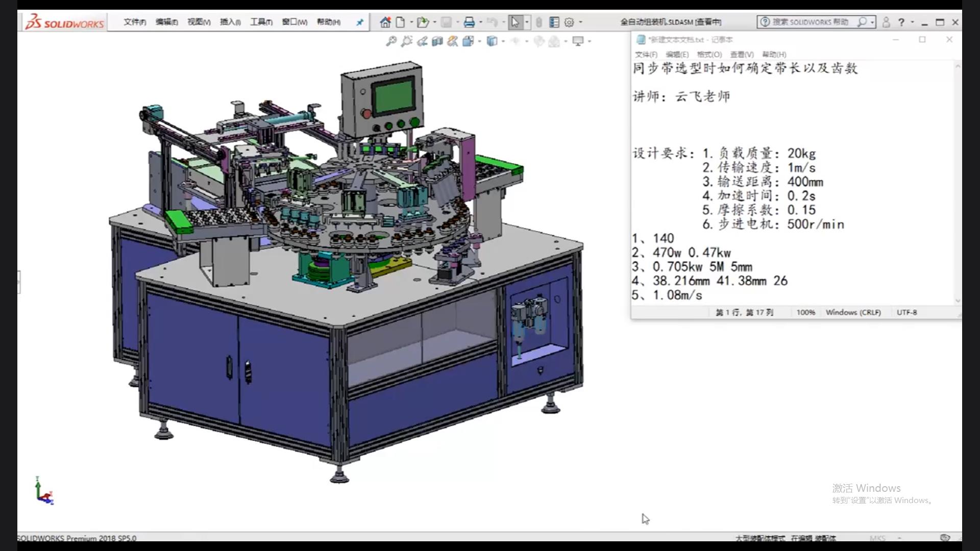
Task: Toggle the pin to keep menu bar visible
Action: point(360,22)
